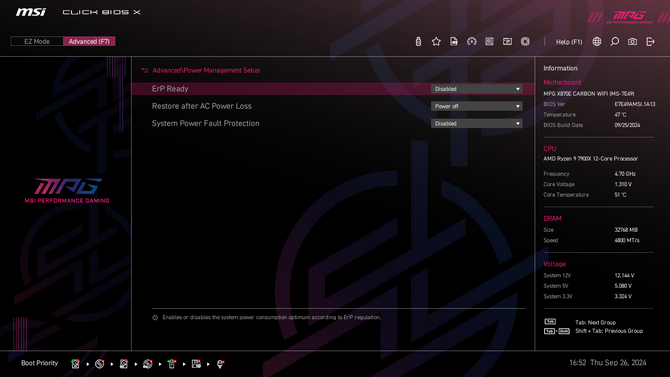Click the optical disc boot device icon

coord(100,364)
